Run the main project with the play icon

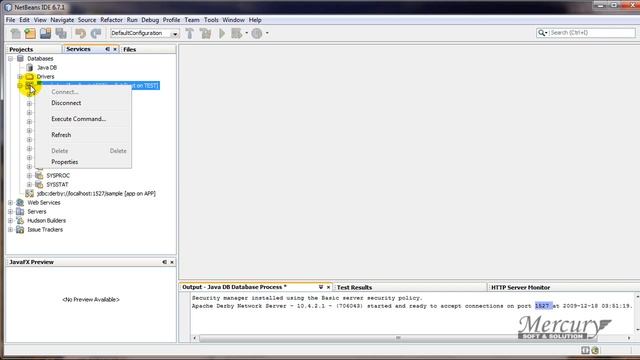[x=222, y=33]
